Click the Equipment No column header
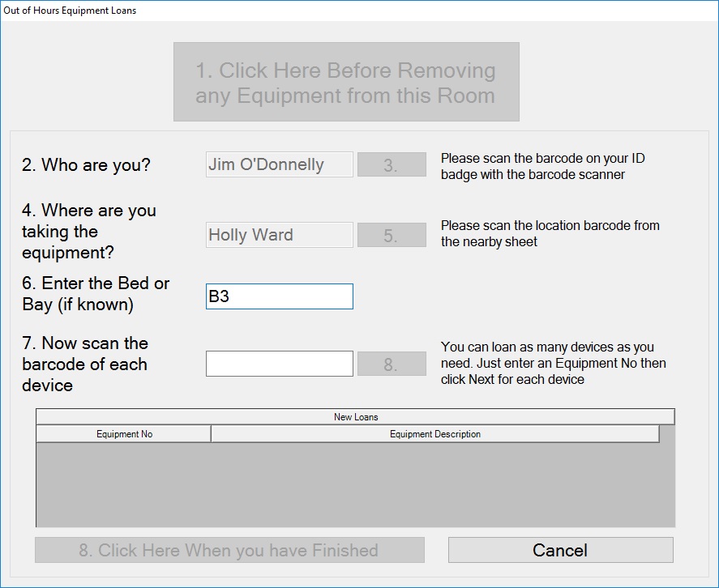Image resolution: width=719 pixels, height=588 pixels. point(124,434)
